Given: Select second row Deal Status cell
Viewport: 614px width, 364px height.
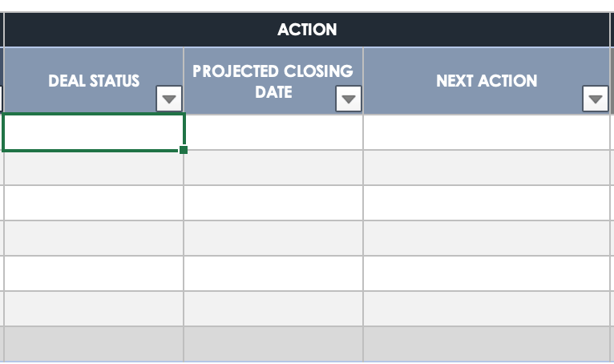Looking at the screenshot, I should 94,168.
